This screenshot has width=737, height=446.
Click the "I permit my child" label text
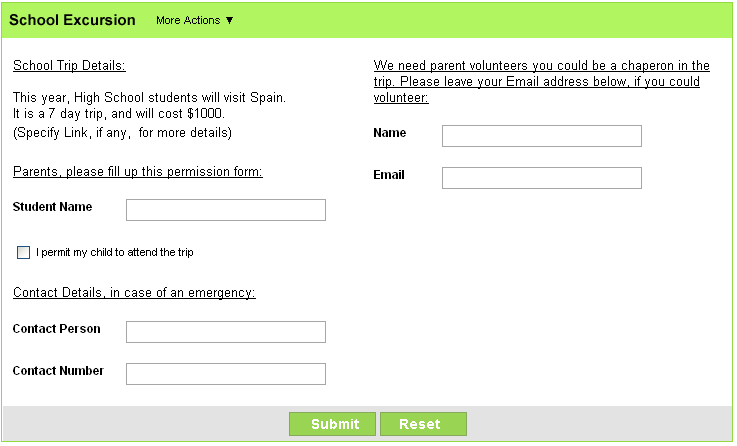[x=115, y=253]
